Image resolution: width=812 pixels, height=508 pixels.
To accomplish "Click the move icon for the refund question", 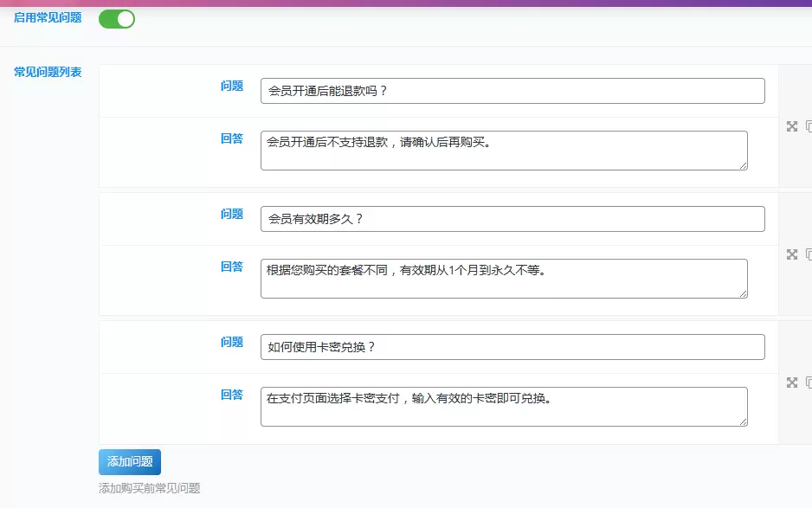I will pos(792,126).
